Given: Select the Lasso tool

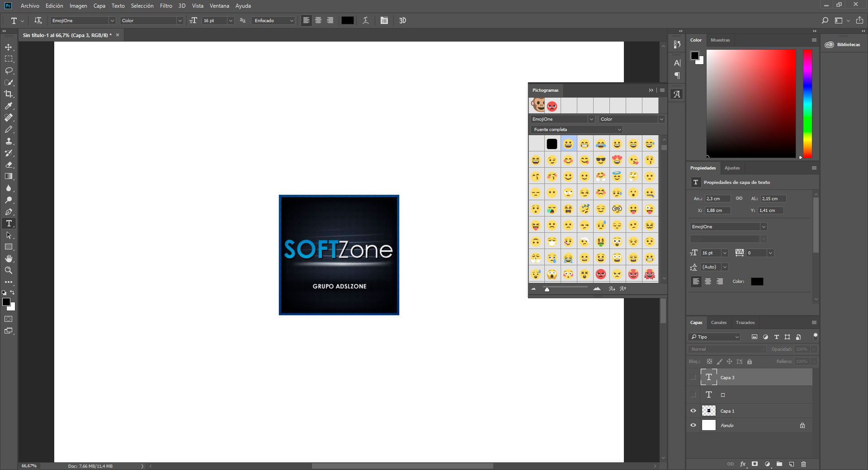Looking at the screenshot, I should (9, 70).
